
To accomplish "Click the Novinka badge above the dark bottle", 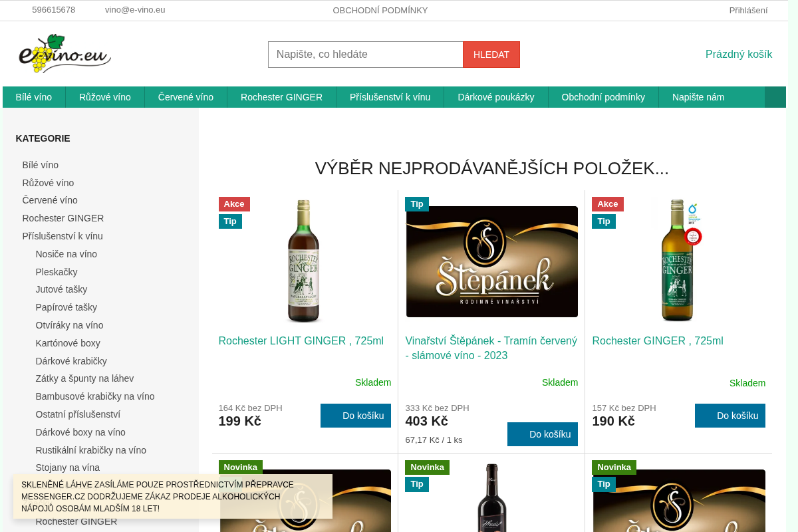I will coord(427,467).
